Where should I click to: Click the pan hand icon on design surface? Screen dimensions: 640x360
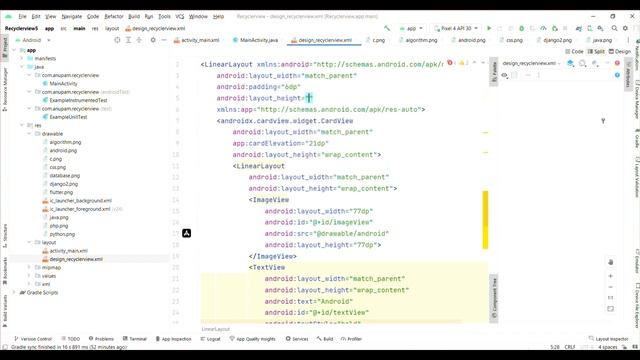tap(611, 262)
